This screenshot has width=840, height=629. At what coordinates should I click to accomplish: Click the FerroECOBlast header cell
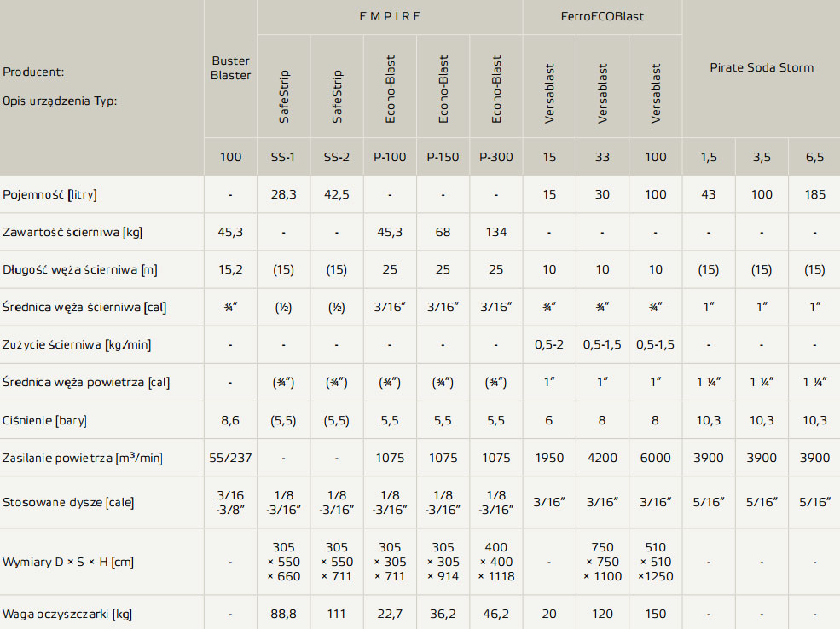click(x=602, y=16)
